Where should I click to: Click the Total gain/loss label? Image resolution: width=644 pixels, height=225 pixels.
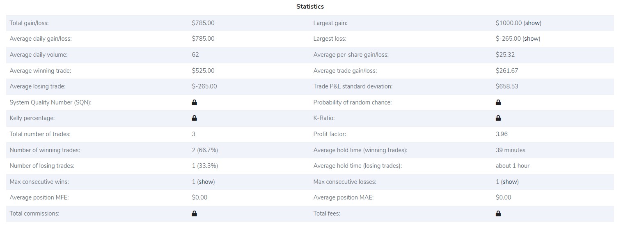(x=29, y=23)
